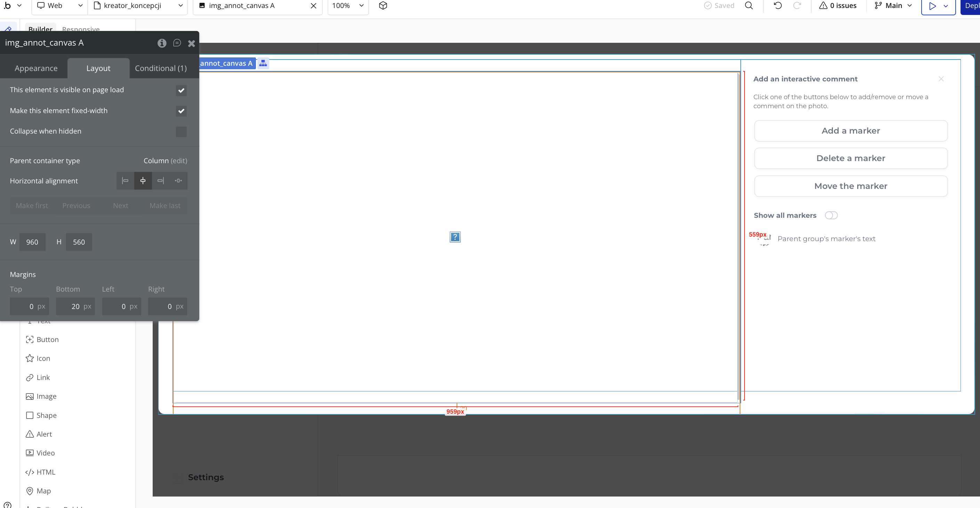
Task: Toggle Show all markers switch
Action: 831,215
